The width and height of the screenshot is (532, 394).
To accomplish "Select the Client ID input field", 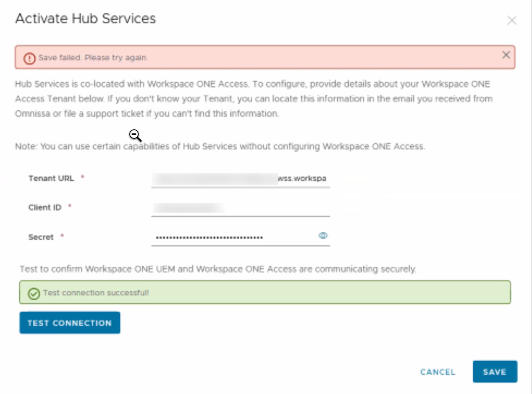I will tap(240, 207).
